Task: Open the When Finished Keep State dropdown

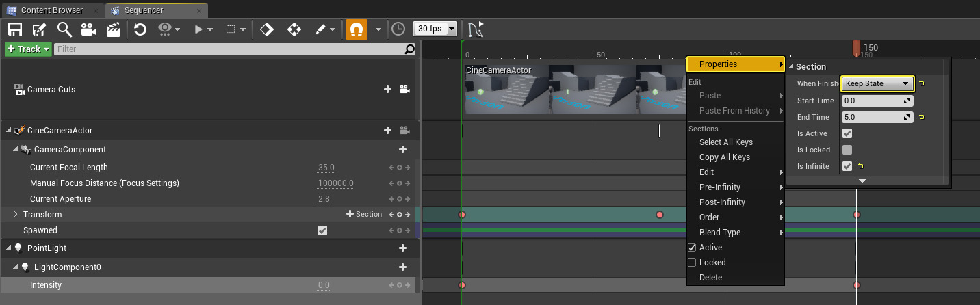Action: (877, 83)
